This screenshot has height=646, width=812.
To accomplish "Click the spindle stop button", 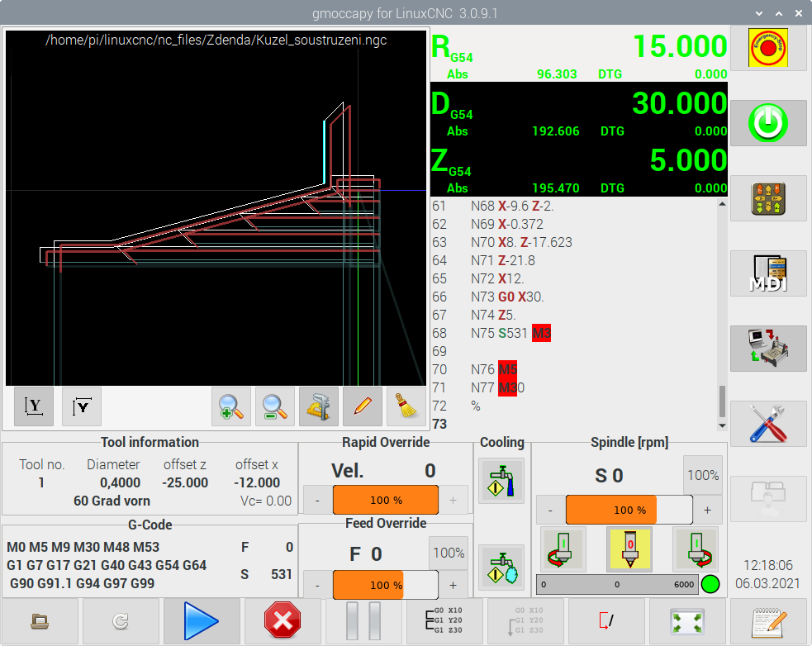I will 629,549.
